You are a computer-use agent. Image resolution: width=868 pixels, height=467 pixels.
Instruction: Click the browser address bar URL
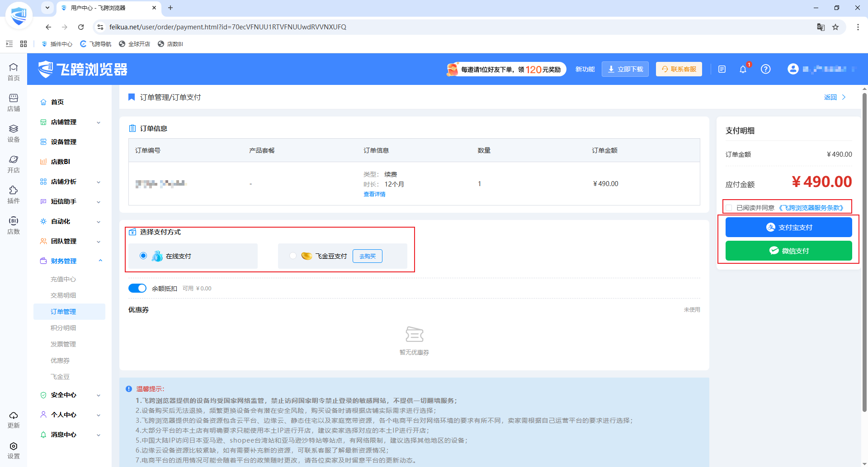228,27
